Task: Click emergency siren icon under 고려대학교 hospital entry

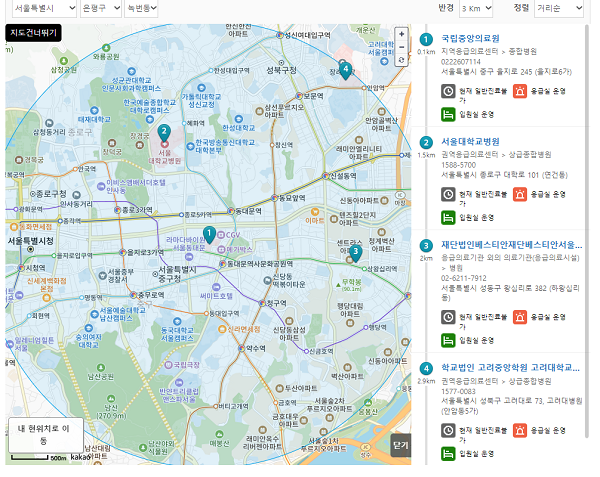Action: 520,431
